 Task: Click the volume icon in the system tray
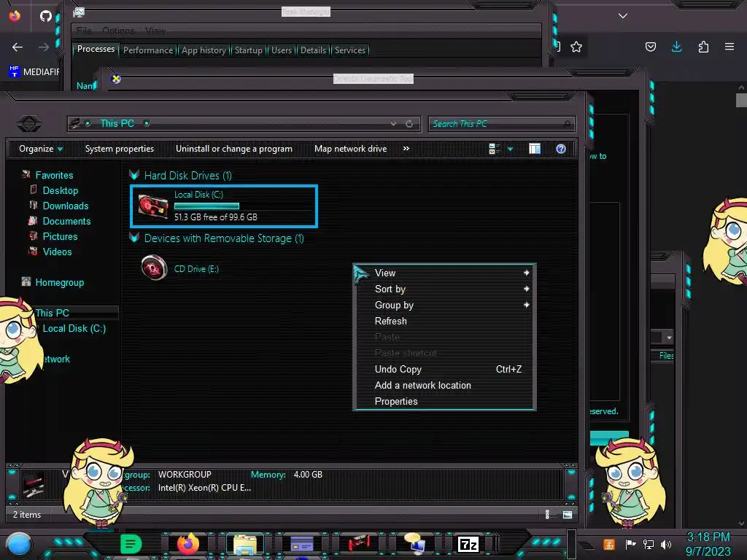click(666, 544)
